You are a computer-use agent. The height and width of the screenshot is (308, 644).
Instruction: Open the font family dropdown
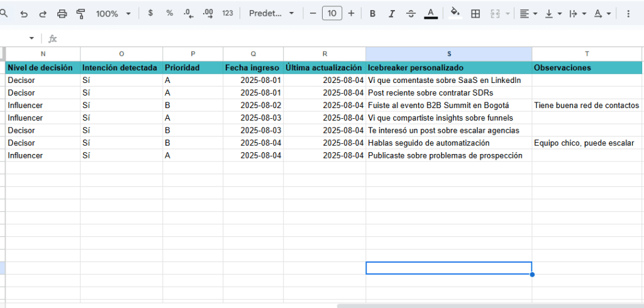[272, 13]
